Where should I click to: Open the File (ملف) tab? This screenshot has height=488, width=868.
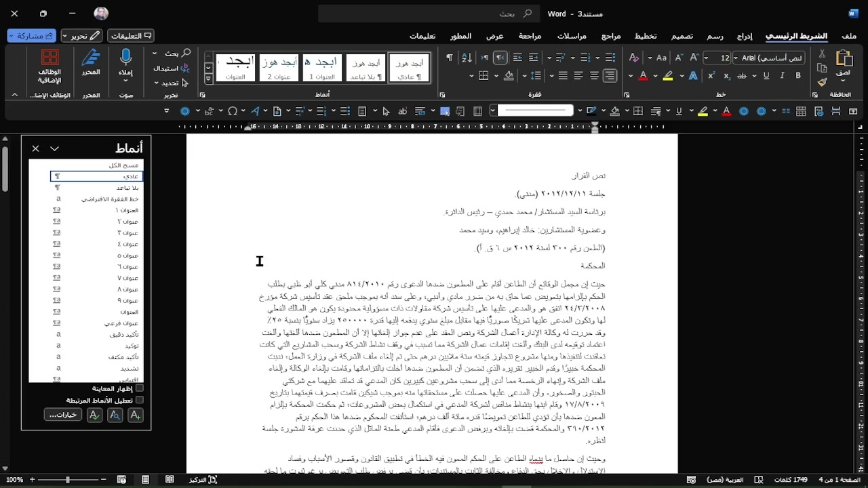tap(849, 35)
